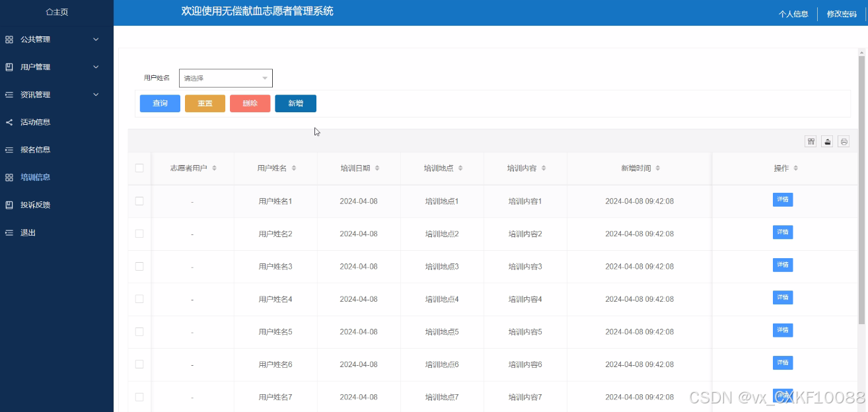Click the 资讯管理 sidebar icon

[x=9, y=95]
